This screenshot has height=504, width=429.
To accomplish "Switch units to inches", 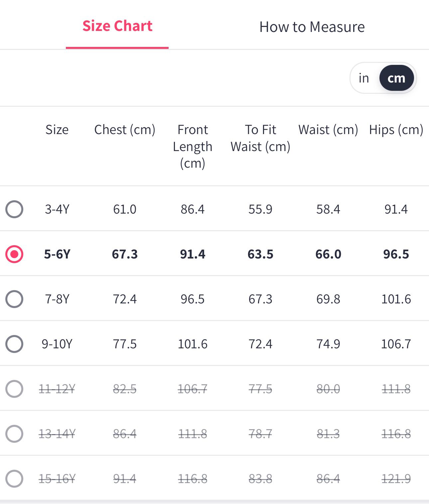I will (364, 78).
